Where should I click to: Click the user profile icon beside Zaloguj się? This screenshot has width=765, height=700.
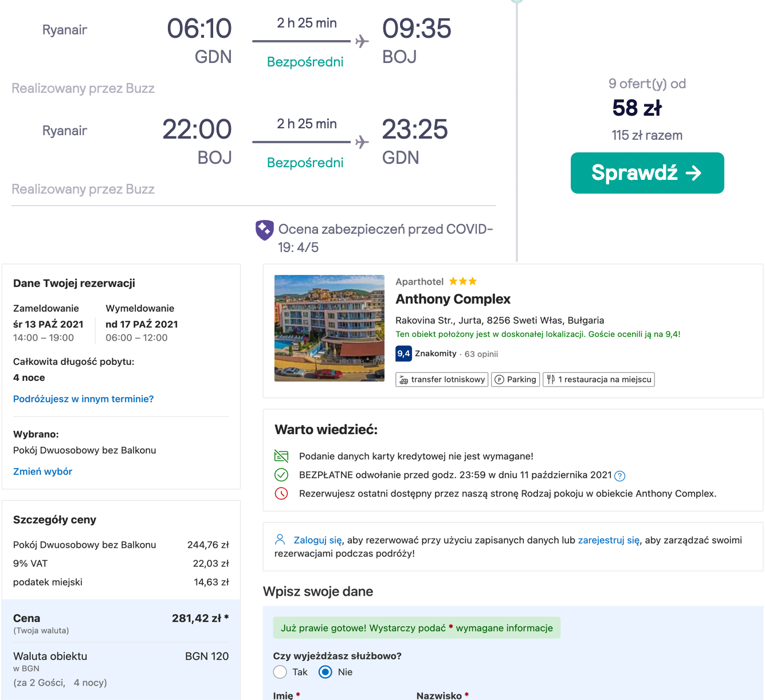(280, 540)
